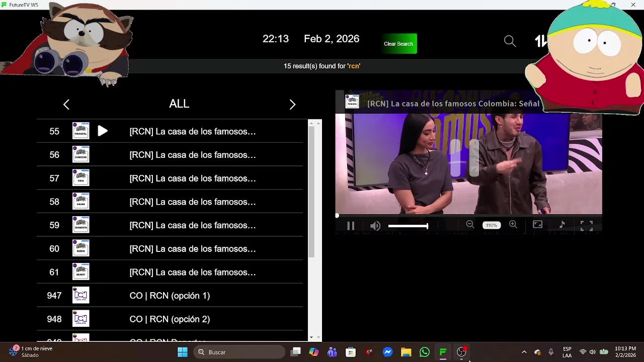The image size is (644, 362).
Task: Click the Canal RCN logo on row 947
Action: tap(80, 295)
